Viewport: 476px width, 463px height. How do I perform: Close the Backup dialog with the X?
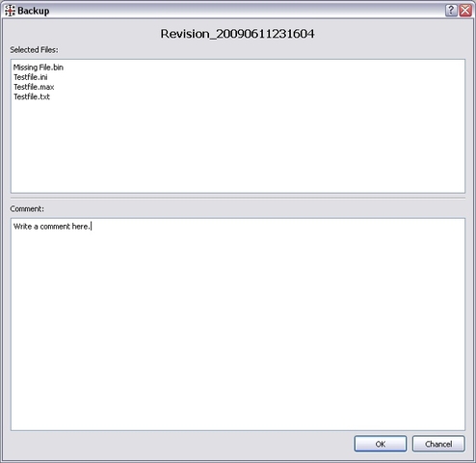465,11
